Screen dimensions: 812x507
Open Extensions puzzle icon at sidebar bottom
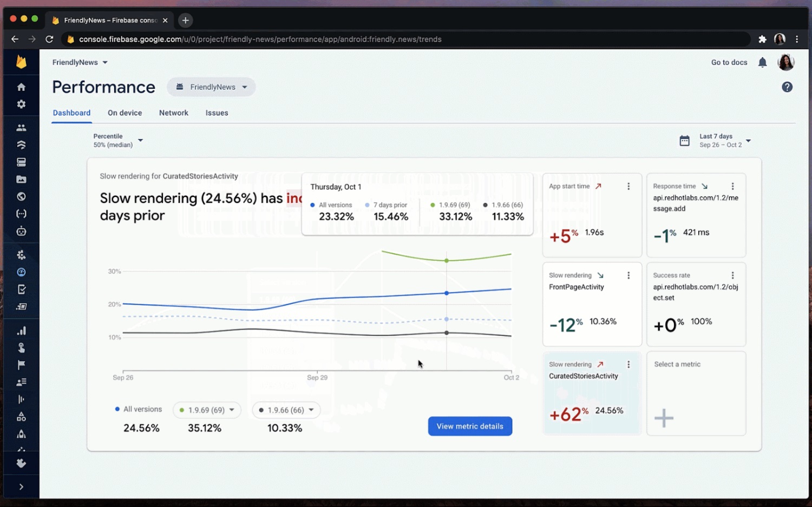coord(21,463)
